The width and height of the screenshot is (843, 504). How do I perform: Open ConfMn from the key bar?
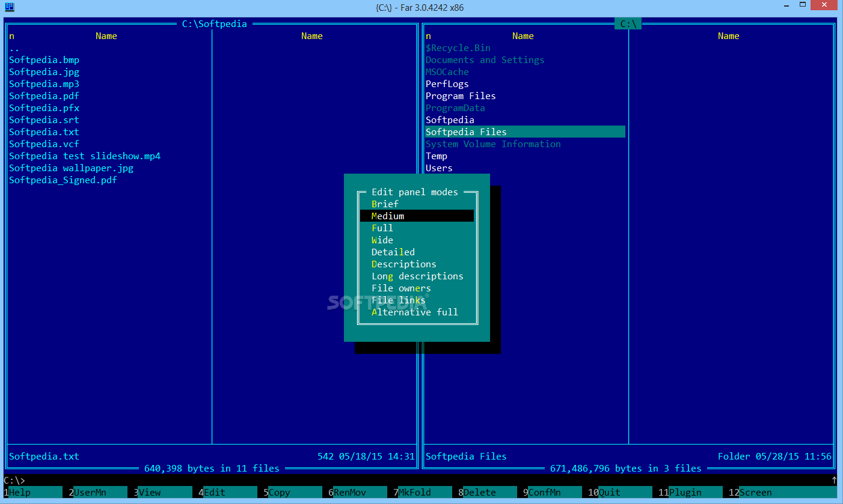coord(552,493)
